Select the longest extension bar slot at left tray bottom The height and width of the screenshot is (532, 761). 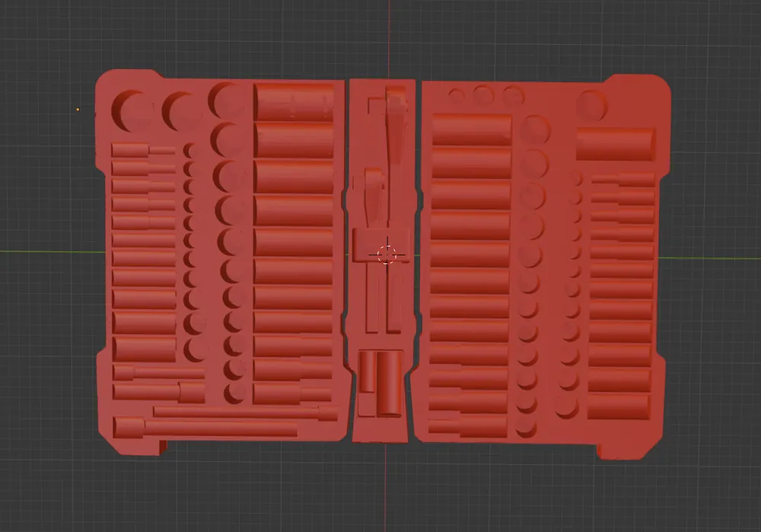click(205, 428)
